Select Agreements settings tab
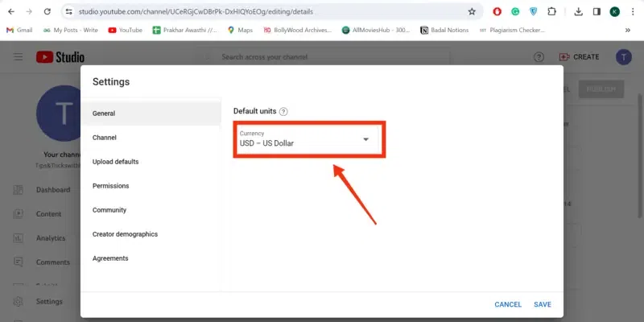This screenshot has height=322, width=644. tap(151, 258)
